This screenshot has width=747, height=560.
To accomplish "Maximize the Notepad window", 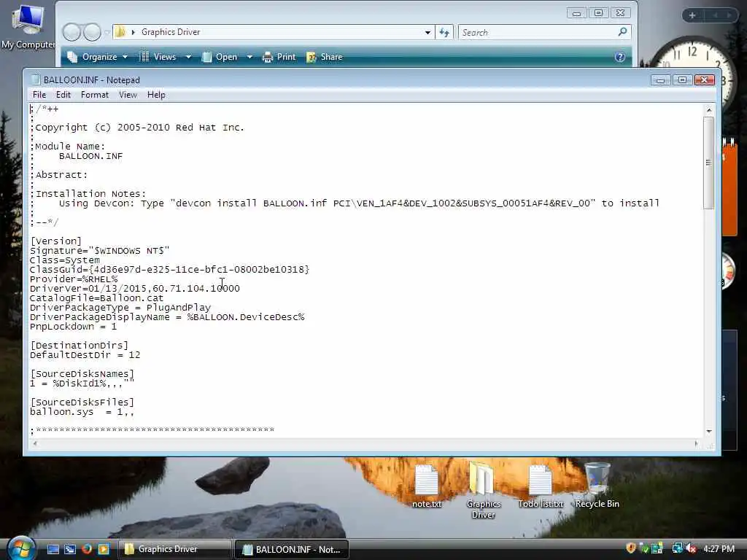I will click(x=682, y=80).
